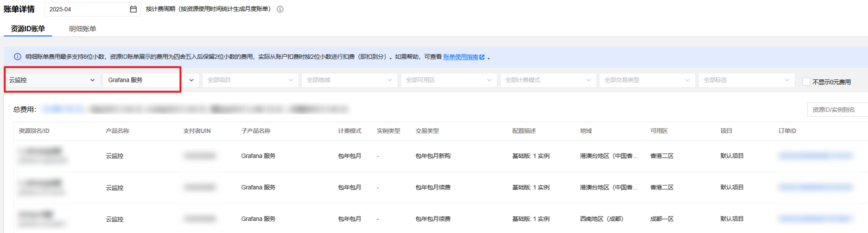This screenshot has height=233, width=868.
Task: Expand the 全部计费模式 filter dropdown
Action: click(x=548, y=80)
